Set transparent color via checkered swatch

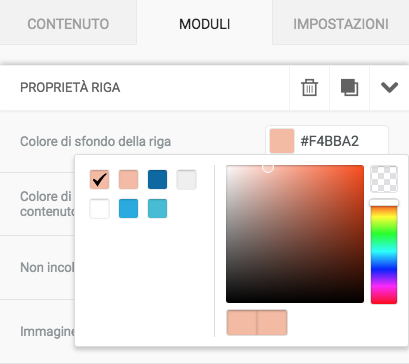click(384, 179)
